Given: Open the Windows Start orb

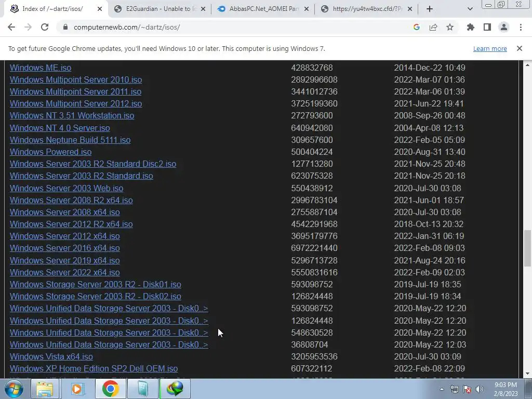Looking at the screenshot, I should pos(14,389).
